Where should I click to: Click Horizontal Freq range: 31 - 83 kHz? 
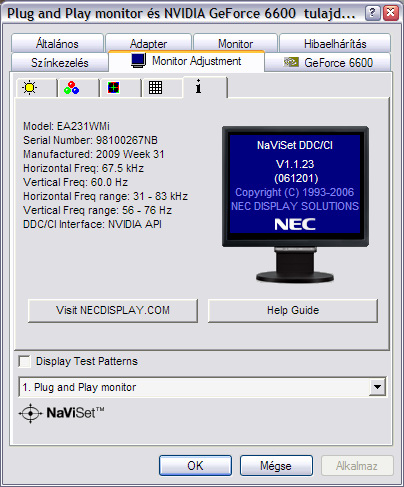click(x=105, y=196)
